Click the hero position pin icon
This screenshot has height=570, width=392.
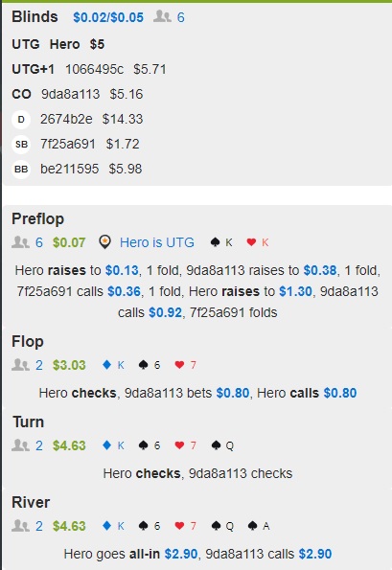pyautogui.click(x=105, y=242)
